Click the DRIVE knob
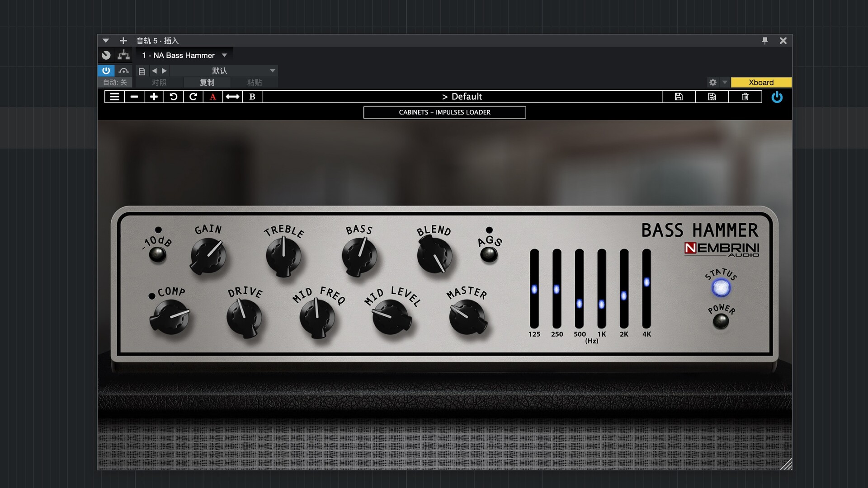868x488 pixels. pyautogui.click(x=245, y=318)
